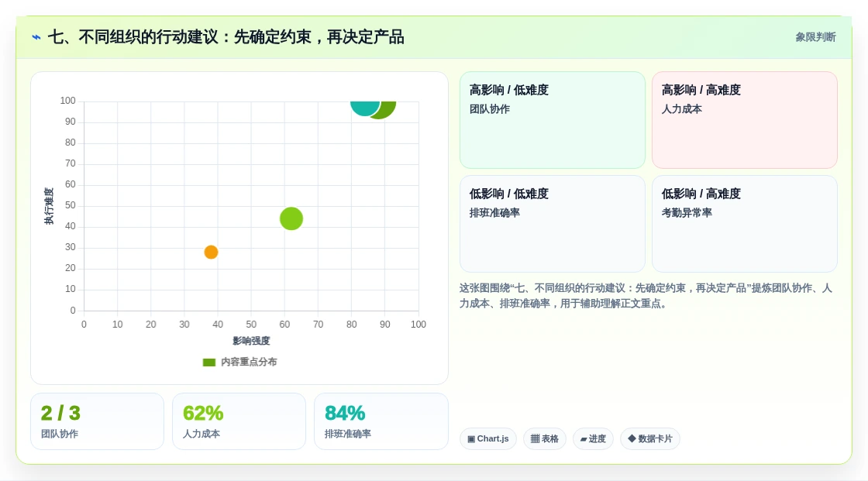Select the lime green bubble on chart
The width and height of the screenshot is (868, 481).
tap(291, 218)
